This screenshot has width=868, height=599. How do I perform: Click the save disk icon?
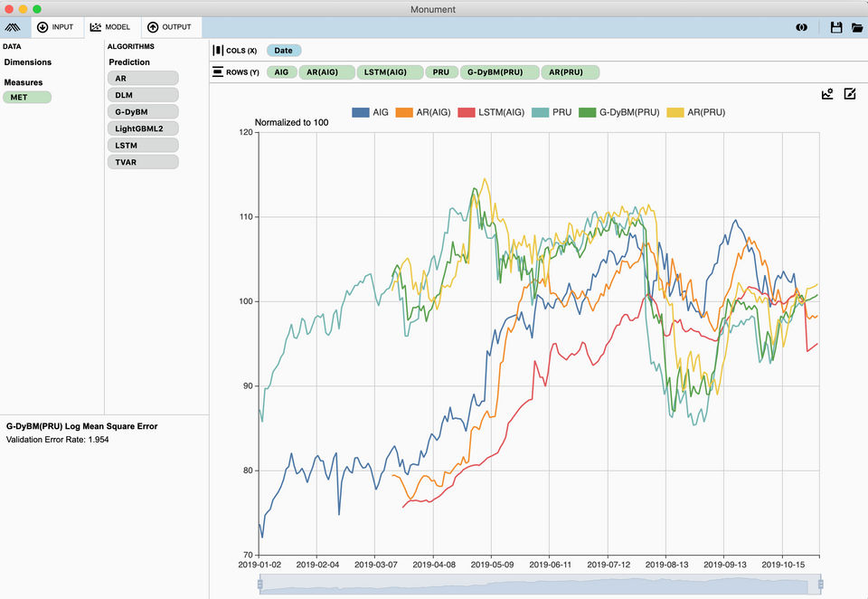[835, 27]
